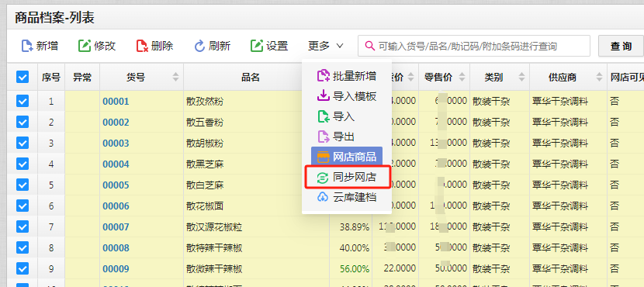
Task: Uncheck the checkbox for row 散特辣干辣椒
Action: 23,247
